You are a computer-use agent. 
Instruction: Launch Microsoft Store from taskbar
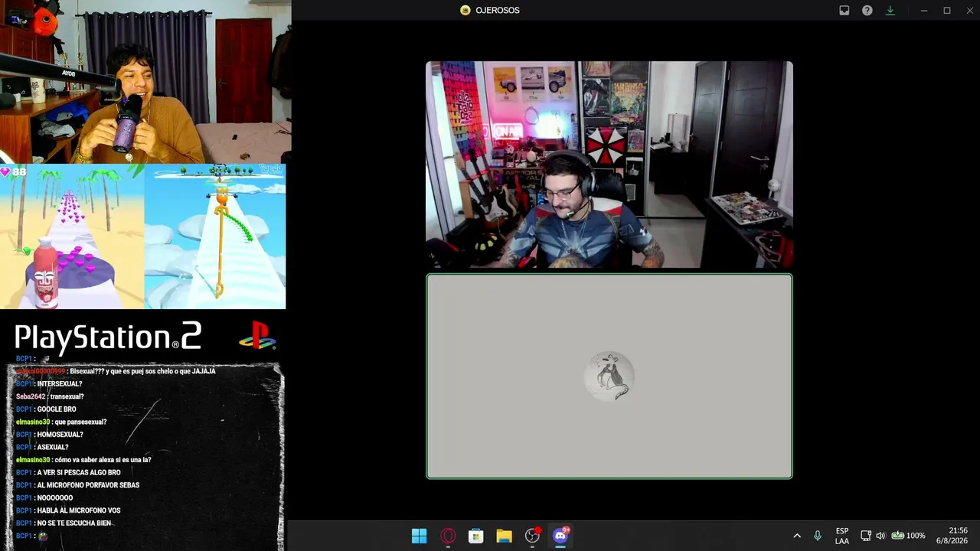pyautogui.click(x=475, y=536)
